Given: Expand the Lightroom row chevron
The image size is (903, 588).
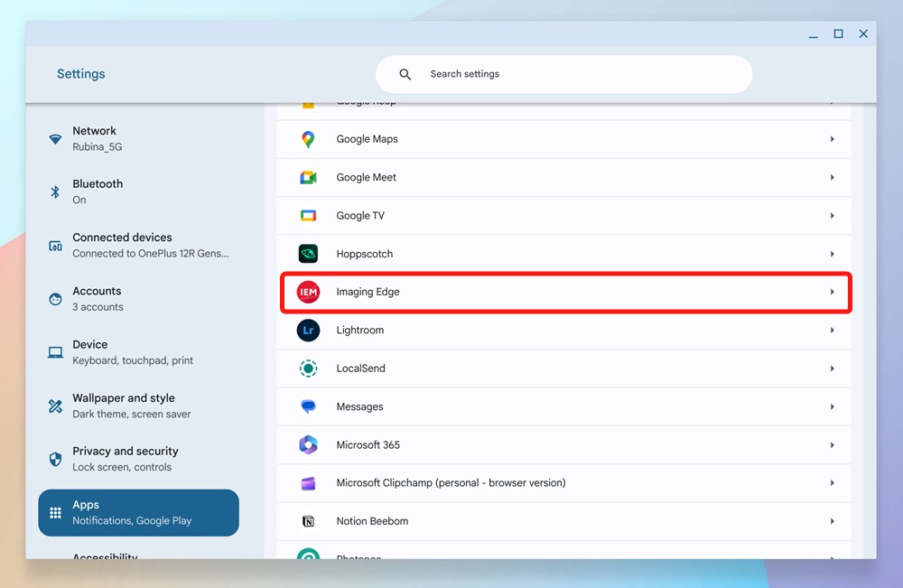Looking at the screenshot, I should tap(832, 330).
